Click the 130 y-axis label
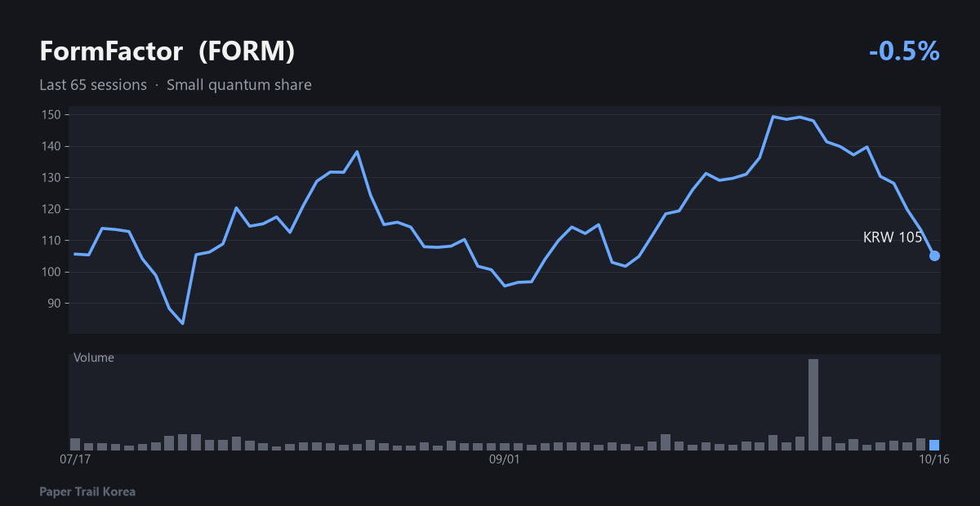Image resolution: width=980 pixels, height=506 pixels. click(x=51, y=178)
